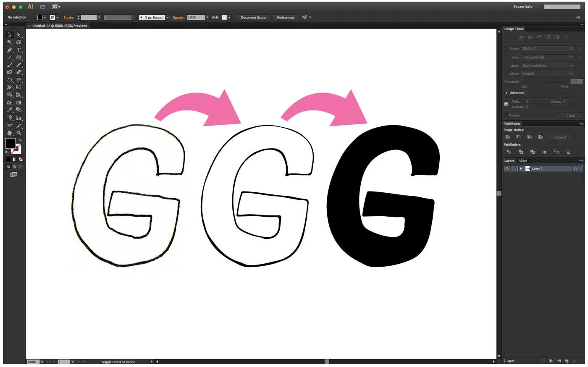Screen dimensions: 588x367
Task: Click the Unite shape mode in Pathfinder
Action: (508, 137)
